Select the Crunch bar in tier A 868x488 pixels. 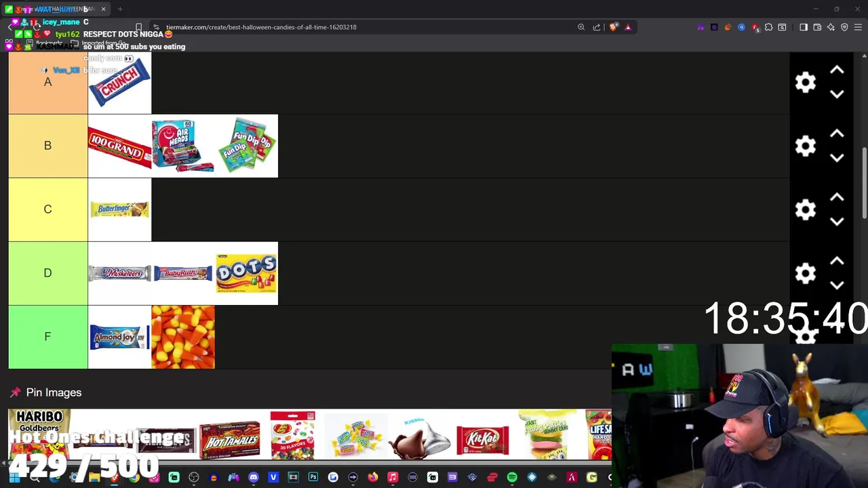(119, 82)
